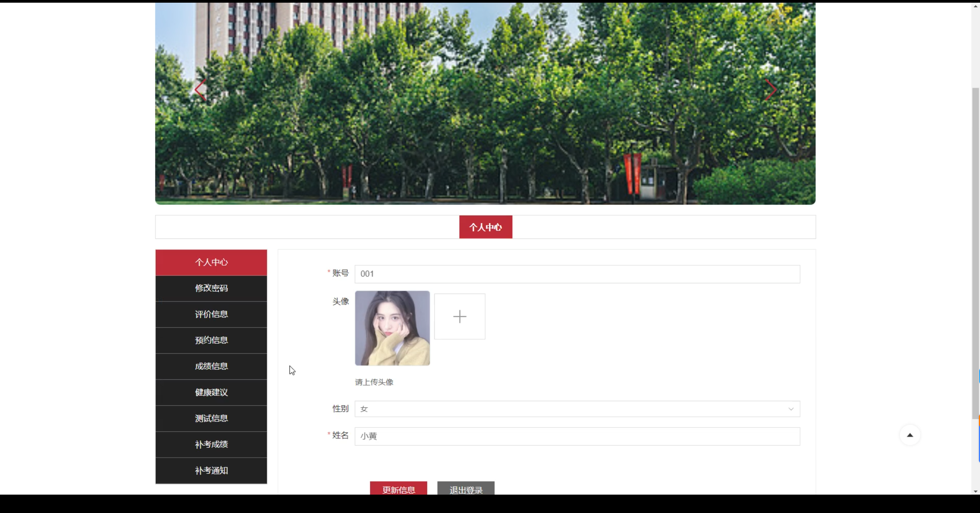Viewport: 980px width, 513px height.
Task: Open 预约信息 in sidebar
Action: click(211, 340)
